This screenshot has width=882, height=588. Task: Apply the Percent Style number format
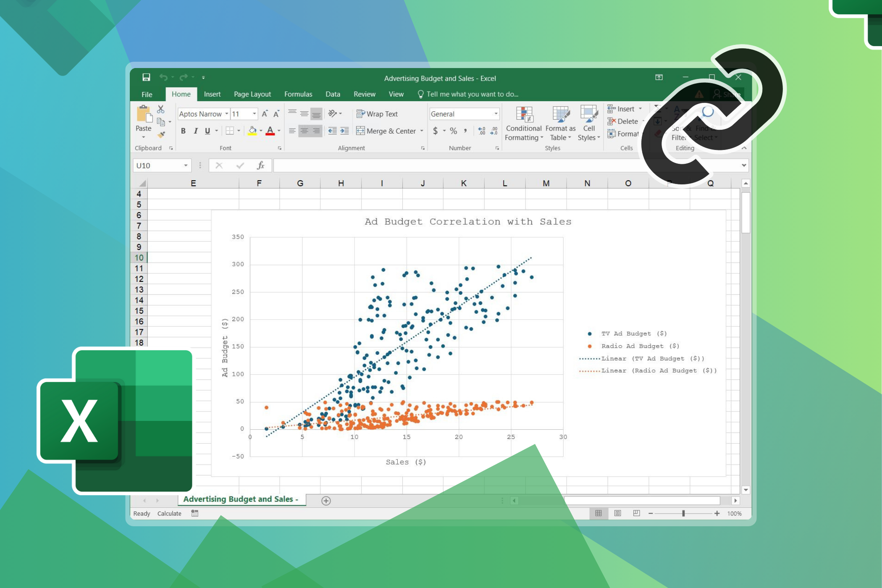[454, 131]
